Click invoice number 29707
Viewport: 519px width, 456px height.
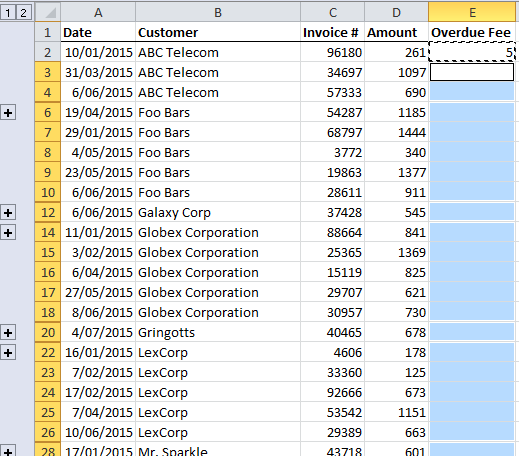pos(332,292)
